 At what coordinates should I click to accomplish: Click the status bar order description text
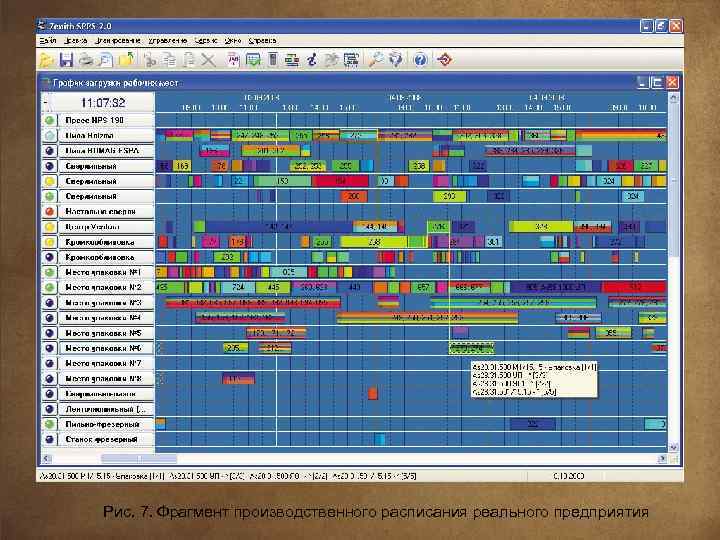[x=228, y=476]
